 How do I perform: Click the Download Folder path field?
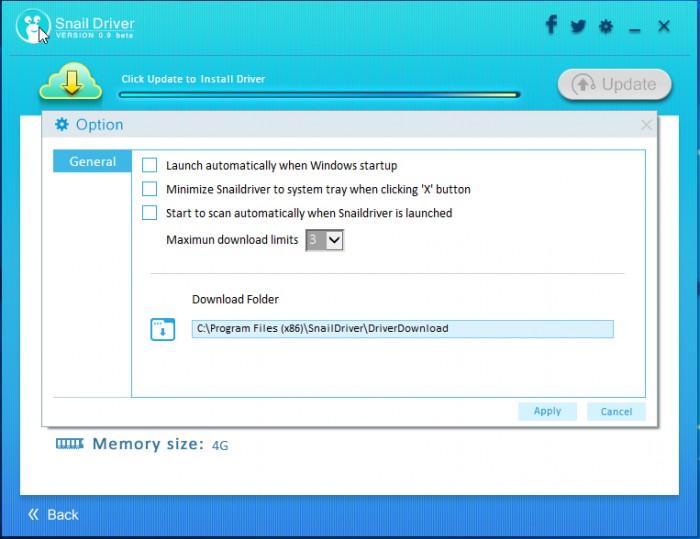coord(403,329)
